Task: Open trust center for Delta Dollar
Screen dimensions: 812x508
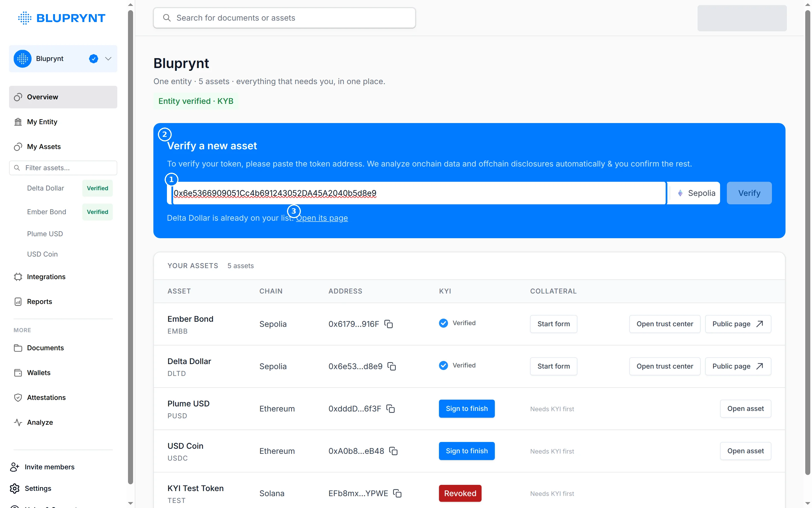Action: [x=665, y=366]
